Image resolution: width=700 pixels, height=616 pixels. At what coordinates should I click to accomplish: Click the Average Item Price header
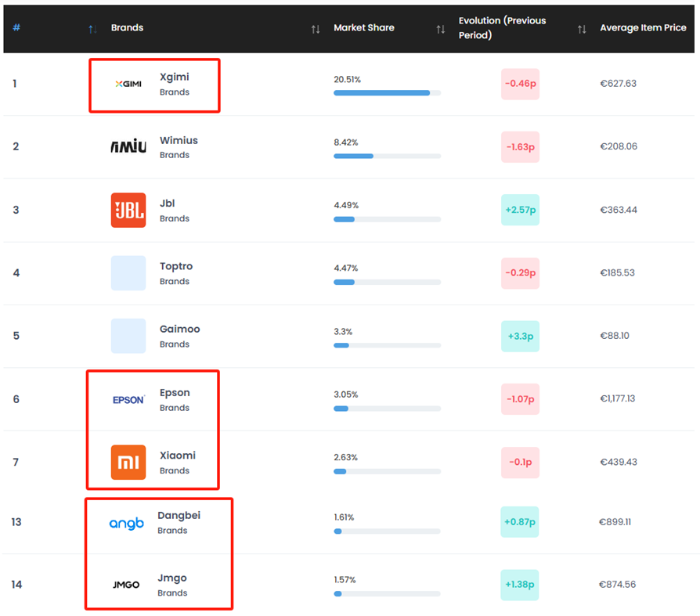[642, 27]
